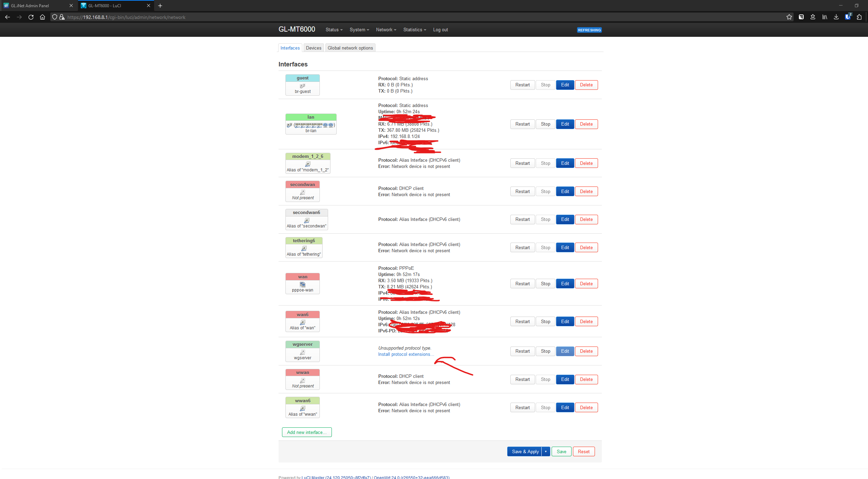Delete the guest interface
Screen dimensions: 868x479
coord(586,85)
